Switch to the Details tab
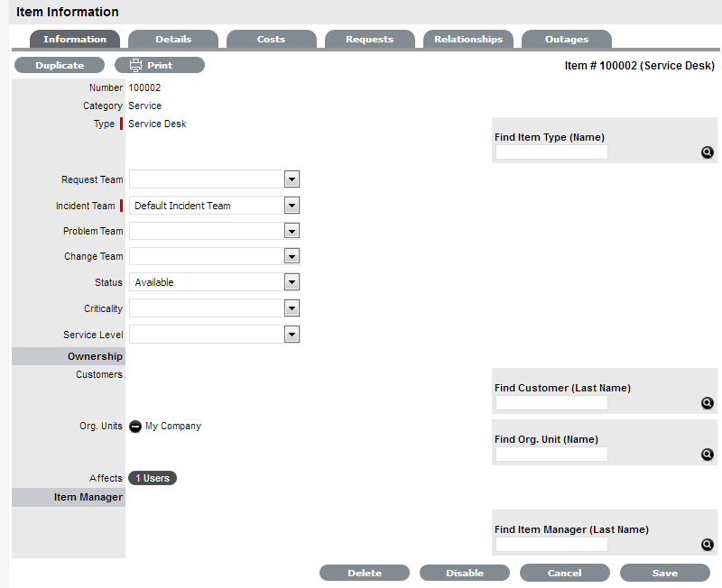The image size is (722, 588). [x=173, y=39]
